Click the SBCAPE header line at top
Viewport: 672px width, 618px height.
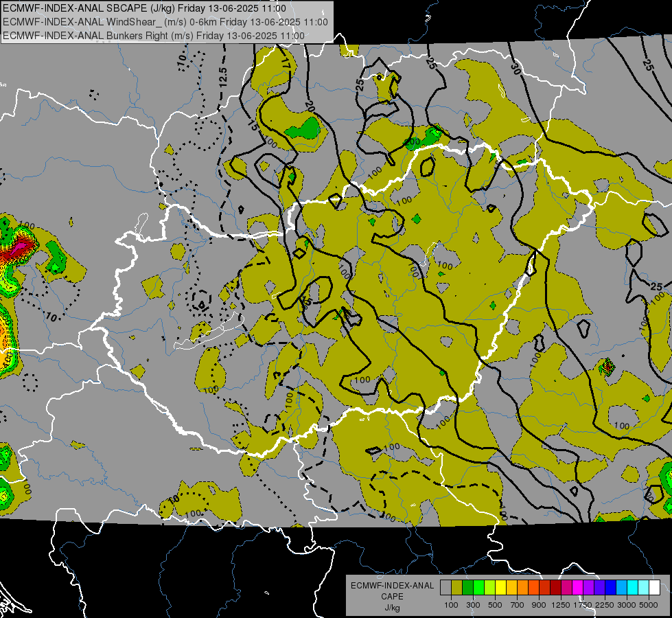[x=144, y=8]
